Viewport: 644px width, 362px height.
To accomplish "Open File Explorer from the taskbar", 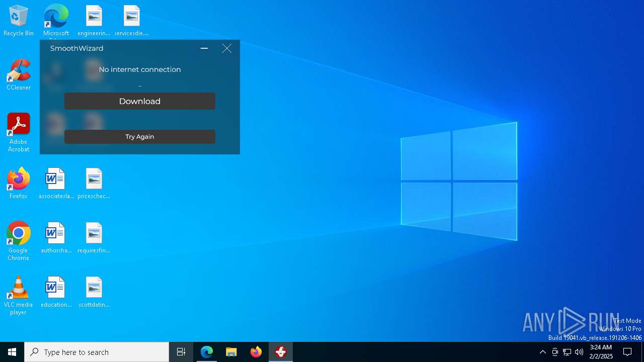I will click(231, 352).
